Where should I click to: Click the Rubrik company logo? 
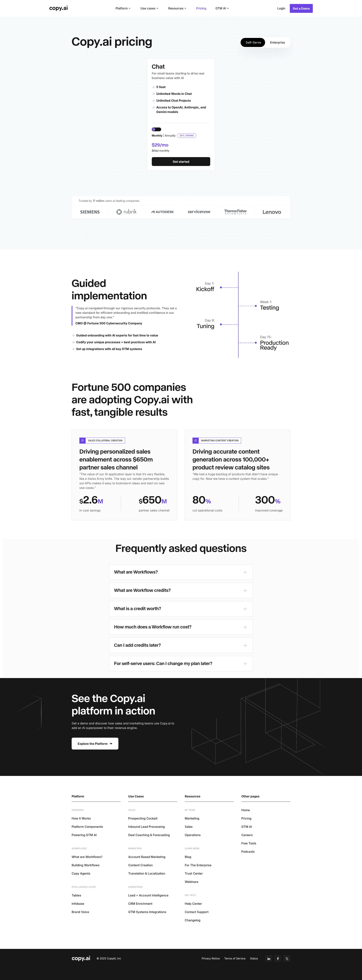[x=126, y=211]
